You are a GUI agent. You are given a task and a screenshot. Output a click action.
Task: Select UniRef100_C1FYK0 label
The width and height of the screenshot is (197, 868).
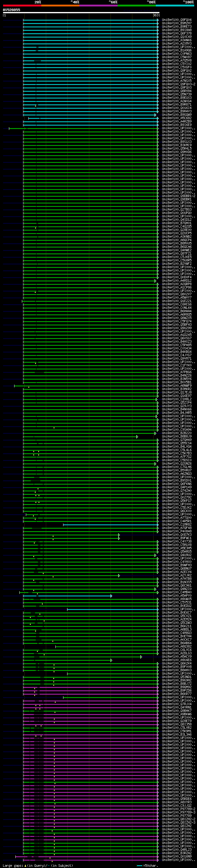176,365
